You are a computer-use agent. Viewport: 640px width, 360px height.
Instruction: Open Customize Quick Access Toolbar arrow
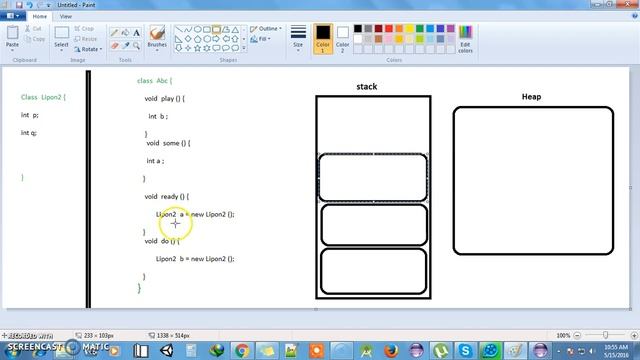click(x=49, y=5)
